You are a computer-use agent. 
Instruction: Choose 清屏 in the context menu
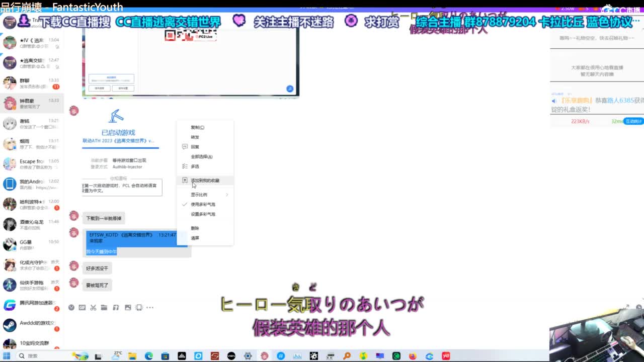[205, 238]
